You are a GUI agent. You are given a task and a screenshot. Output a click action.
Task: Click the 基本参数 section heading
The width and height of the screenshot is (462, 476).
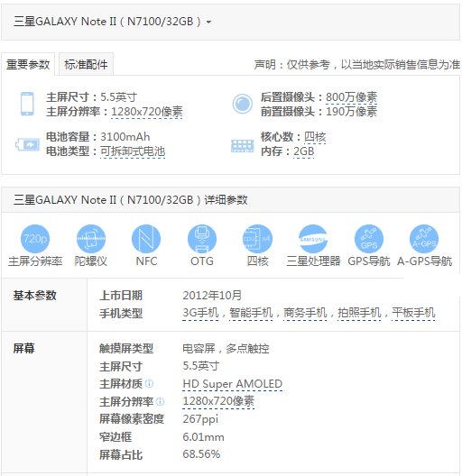34,296
